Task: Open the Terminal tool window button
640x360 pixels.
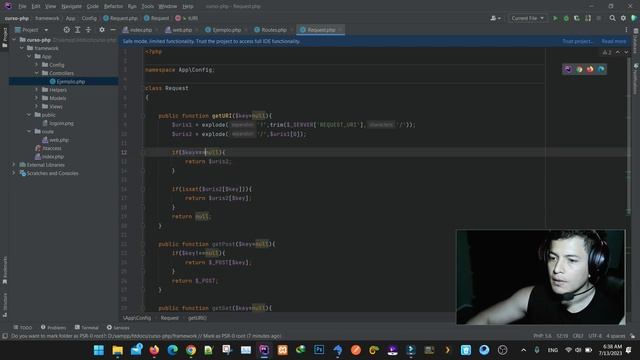Action: tap(87, 327)
